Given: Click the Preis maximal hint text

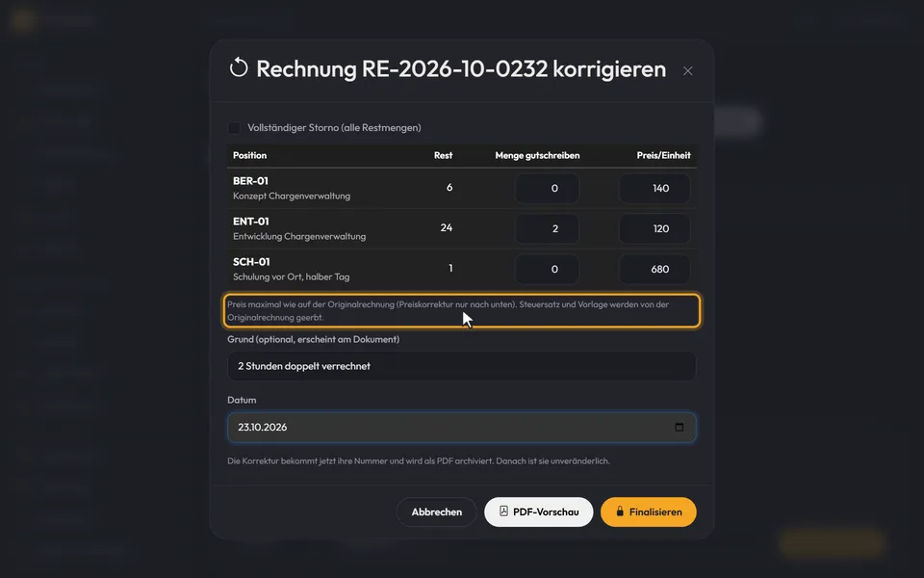Looking at the screenshot, I should pyautogui.click(x=449, y=311).
